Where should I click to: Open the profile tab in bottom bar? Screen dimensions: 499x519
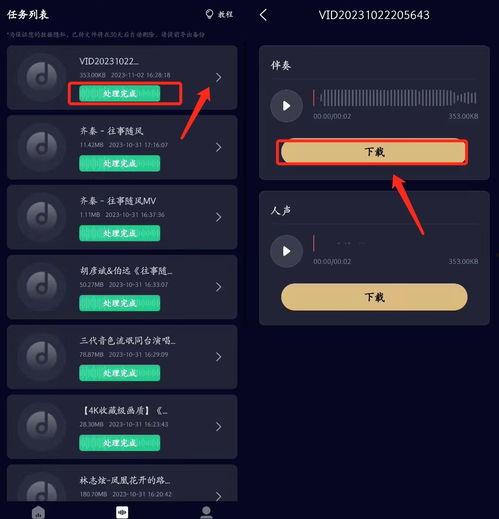[206, 512]
